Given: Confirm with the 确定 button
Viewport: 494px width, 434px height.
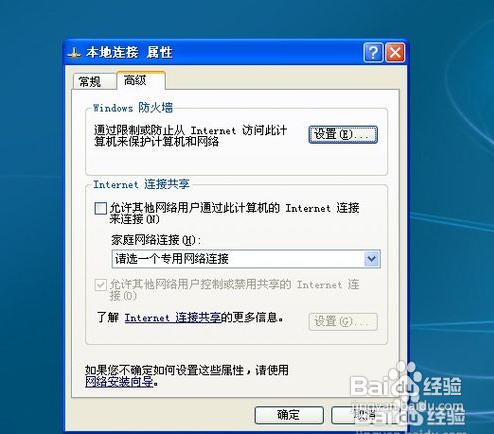Looking at the screenshot, I should (289, 415).
